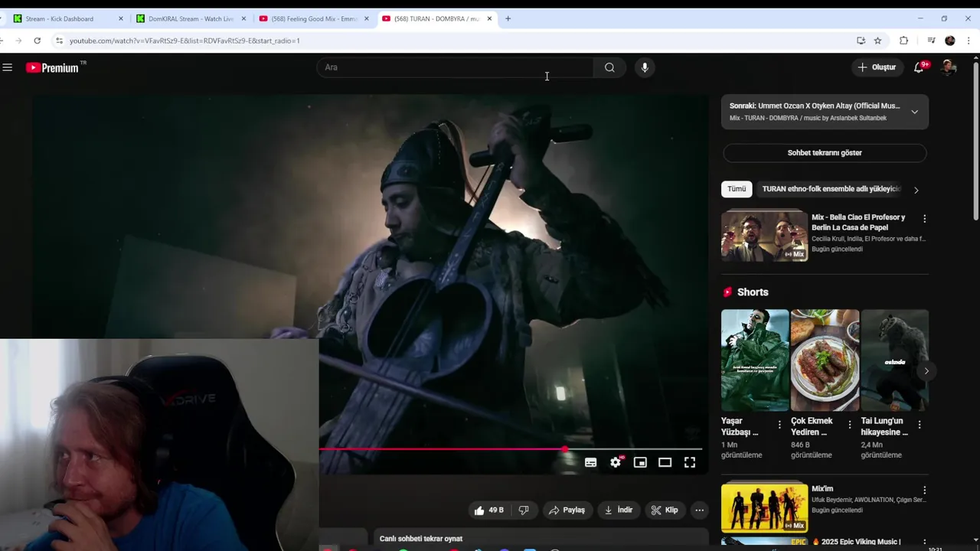The height and width of the screenshot is (551, 980).
Task: Open Chrome profile avatar
Action: [x=950, y=41]
